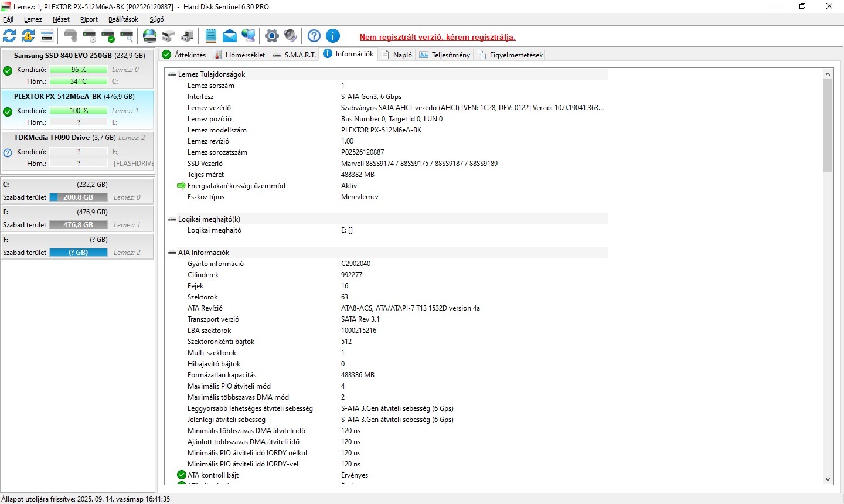Viewport: 844px width, 504px height.
Task: Switch to the Napló tab
Action: click(397, 55)
